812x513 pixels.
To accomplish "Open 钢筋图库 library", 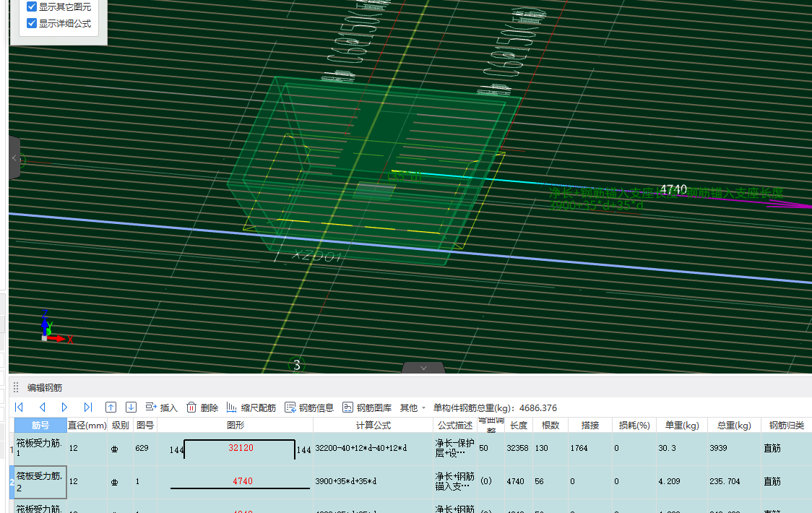I will (x=367, y=408).
